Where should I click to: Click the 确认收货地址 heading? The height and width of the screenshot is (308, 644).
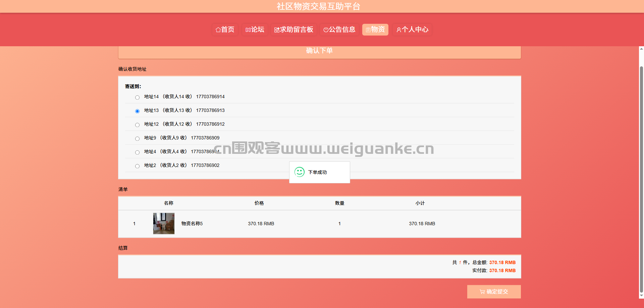[132, 69]
